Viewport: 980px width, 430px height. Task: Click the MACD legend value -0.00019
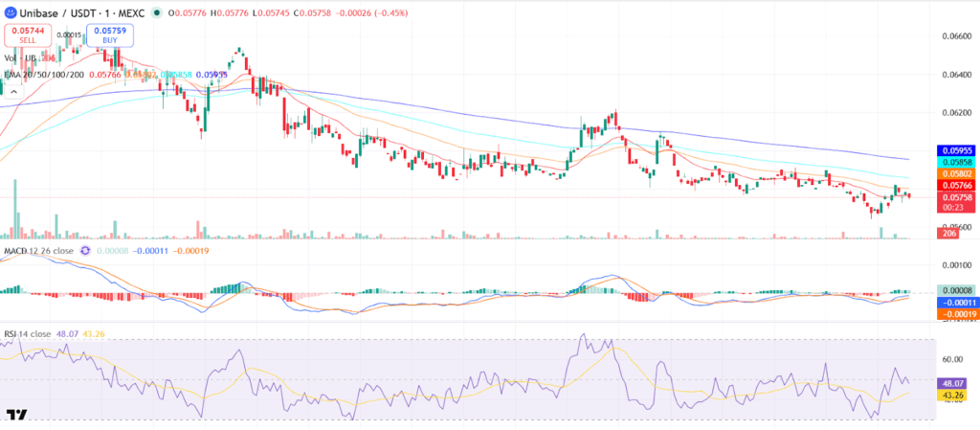[x=190, y=251]
